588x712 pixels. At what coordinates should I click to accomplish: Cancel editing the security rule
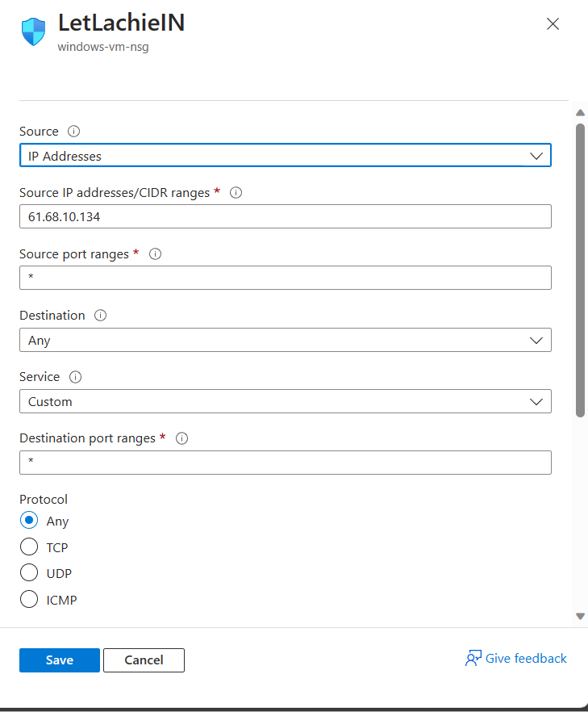click(144, 660)
